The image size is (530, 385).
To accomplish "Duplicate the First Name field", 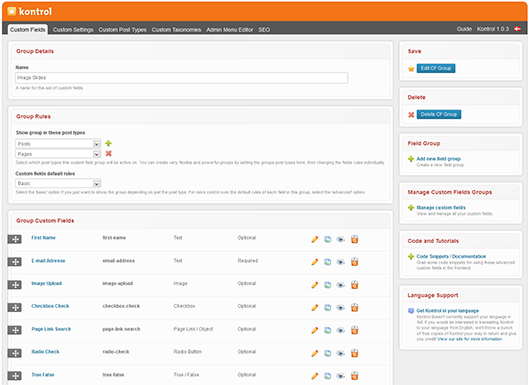I will [328, 239].
